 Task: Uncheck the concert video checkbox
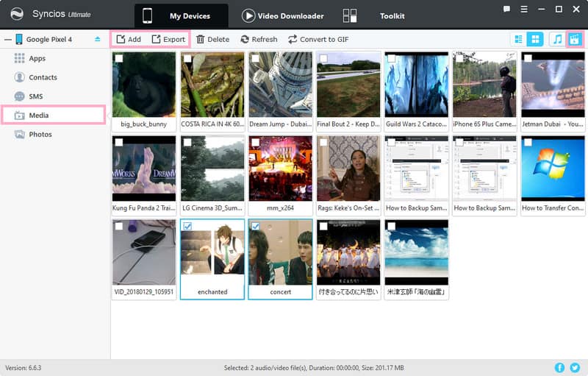click(255, 226)
